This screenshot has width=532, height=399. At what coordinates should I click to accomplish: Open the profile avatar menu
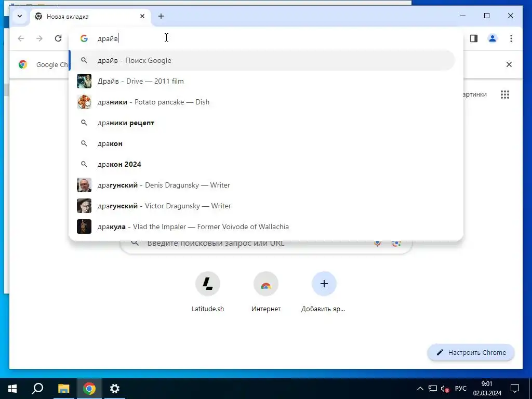coord(493,38)
